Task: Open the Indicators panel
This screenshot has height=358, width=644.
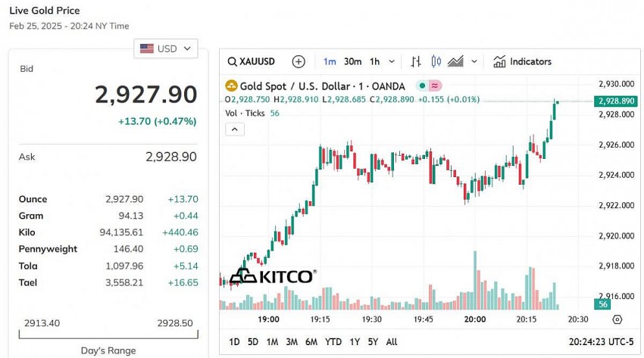Action: point(522,61)
